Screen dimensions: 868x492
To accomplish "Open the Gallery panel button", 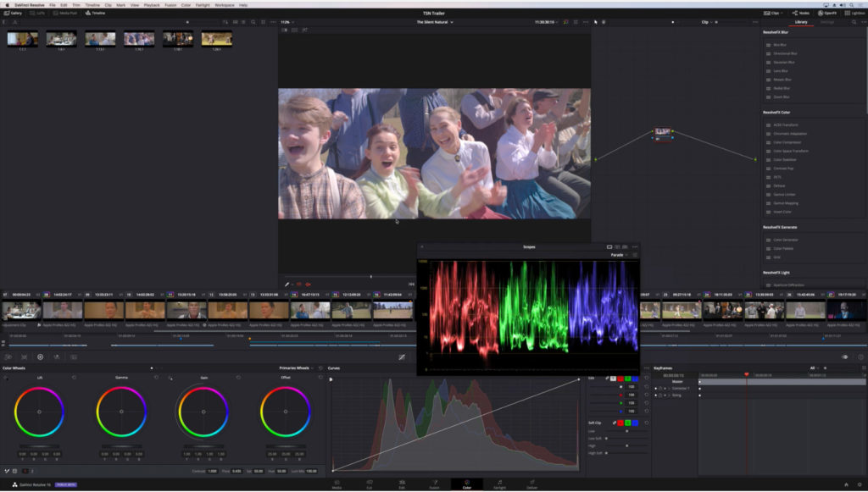I will (x=14, y=13).
